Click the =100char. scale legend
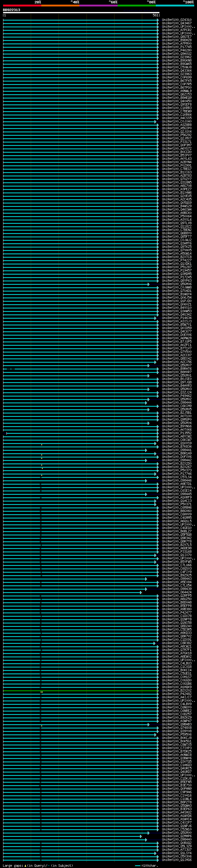Image resolution: width=197 pixels, height=868 pixels. (x=147, y=865)
